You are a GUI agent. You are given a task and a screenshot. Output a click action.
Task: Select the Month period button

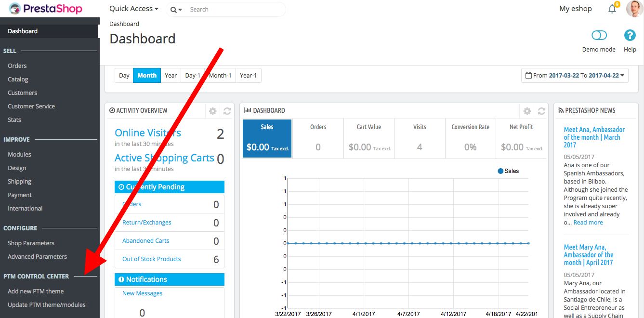147,75
